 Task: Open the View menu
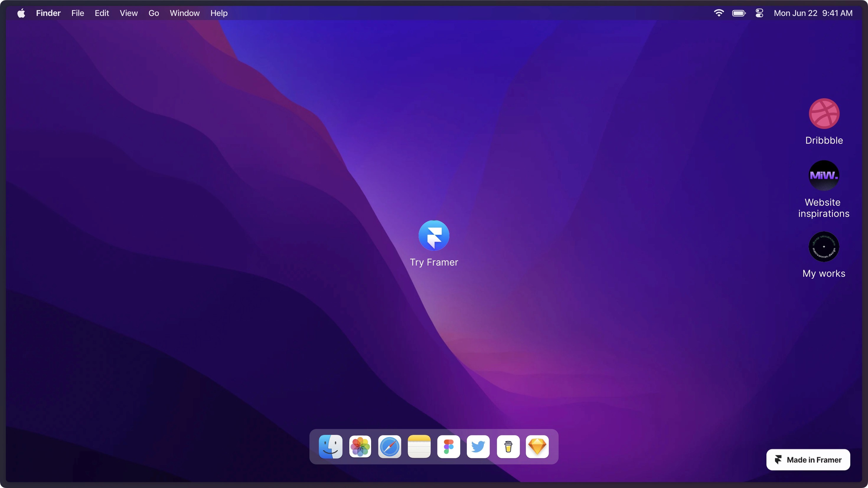click(x=129, y=13)
